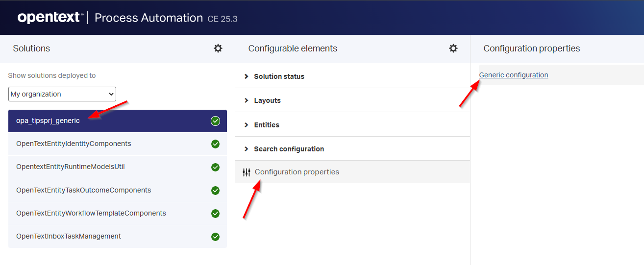Click green checkmark beside OpentextEntityRuntimeModelsUtil
Screen dimensions: 644x265
215,167
